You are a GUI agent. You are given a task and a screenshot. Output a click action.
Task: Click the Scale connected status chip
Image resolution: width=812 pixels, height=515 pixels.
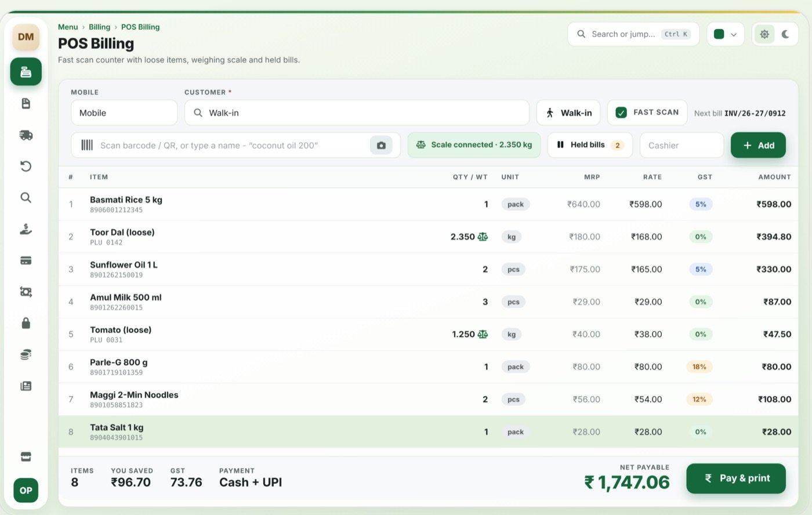pyautogui.click(x=474, y=145)
